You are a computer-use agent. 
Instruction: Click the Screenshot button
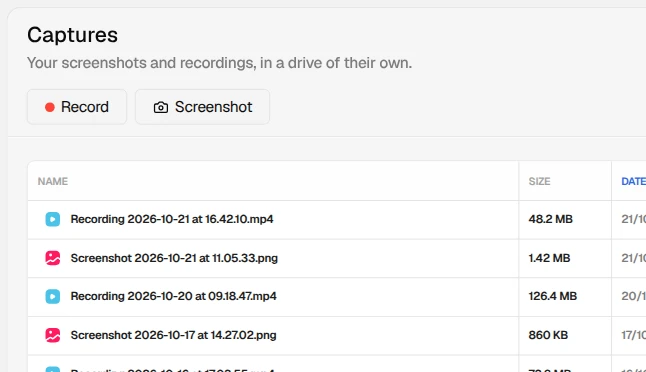tap(202, 107)
